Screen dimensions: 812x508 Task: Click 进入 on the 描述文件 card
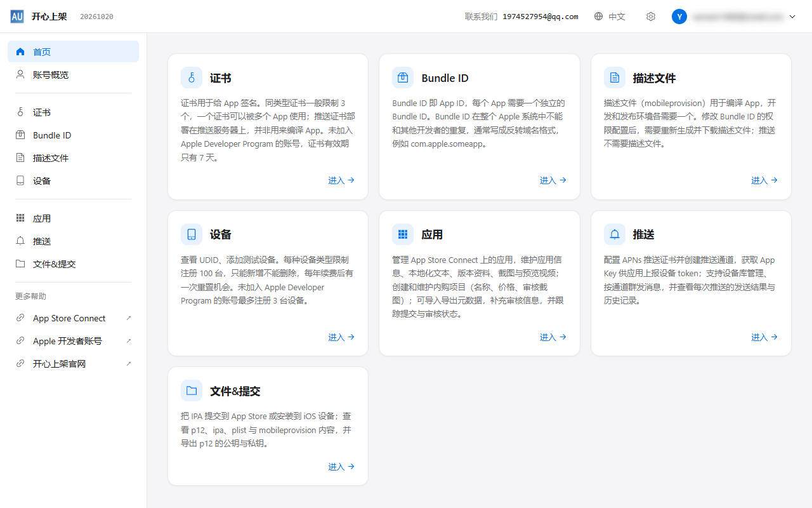(x=764, y=180)
